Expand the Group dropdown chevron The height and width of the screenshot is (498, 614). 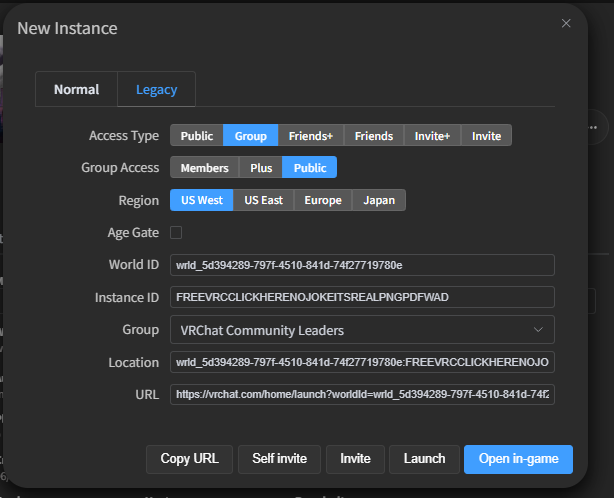click(x=538, y=329)
